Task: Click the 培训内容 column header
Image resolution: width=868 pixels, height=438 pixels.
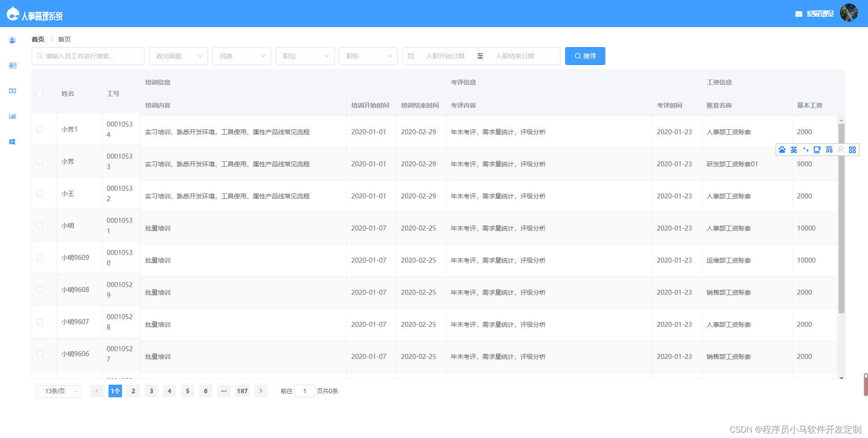Action: (158, 105)
